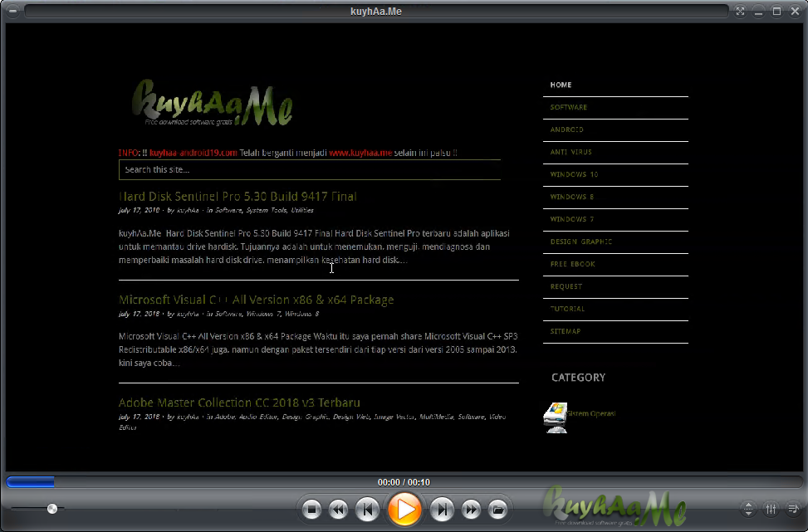The image size is (808, 532).
Task: Click the 'Utilities' tag under Hard Disk Sentinel
Action: click(302, 210)
